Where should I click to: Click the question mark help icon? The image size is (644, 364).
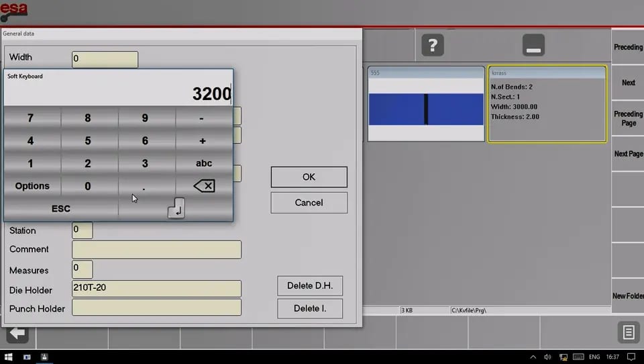433,45
